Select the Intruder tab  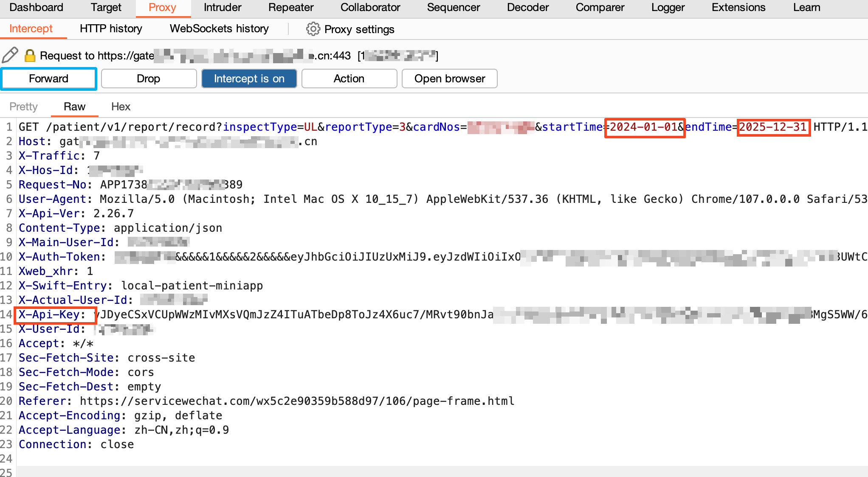(222, 7)
